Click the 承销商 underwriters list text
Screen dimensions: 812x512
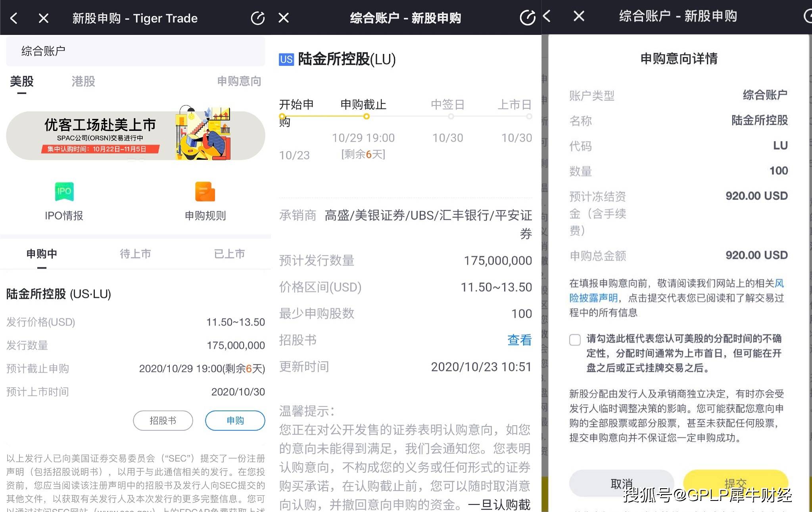coord(428,224)
